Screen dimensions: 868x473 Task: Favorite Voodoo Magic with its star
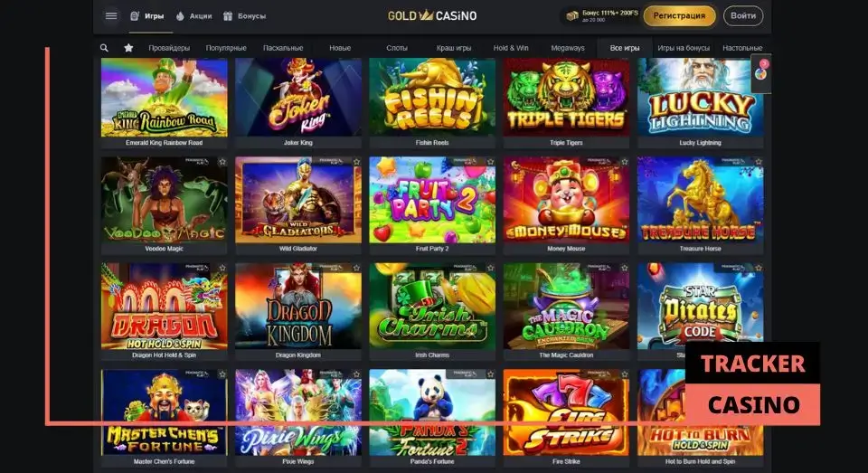click(x=222, y=162)
